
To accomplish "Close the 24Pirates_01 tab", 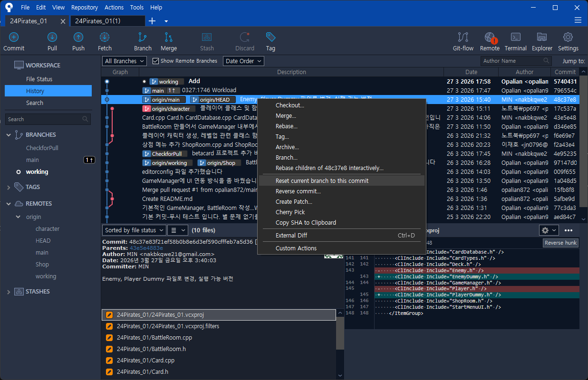I will tap(63, 21).
